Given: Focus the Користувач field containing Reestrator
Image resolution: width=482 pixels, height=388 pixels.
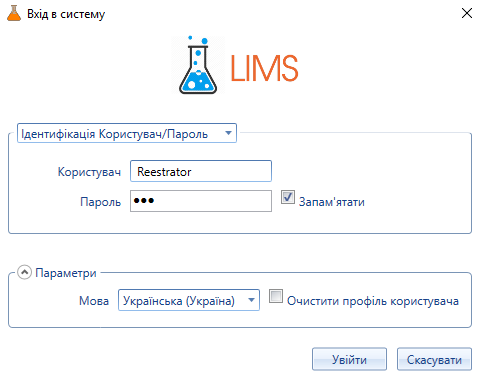Looking at the screenshot, I should pyautogui.click(x=201, y=171).
